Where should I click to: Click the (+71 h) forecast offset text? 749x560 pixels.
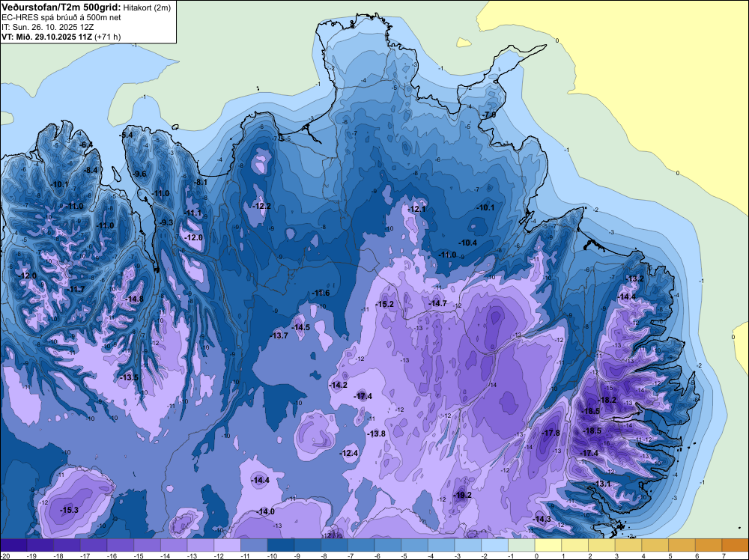click(x=107, y=37)
